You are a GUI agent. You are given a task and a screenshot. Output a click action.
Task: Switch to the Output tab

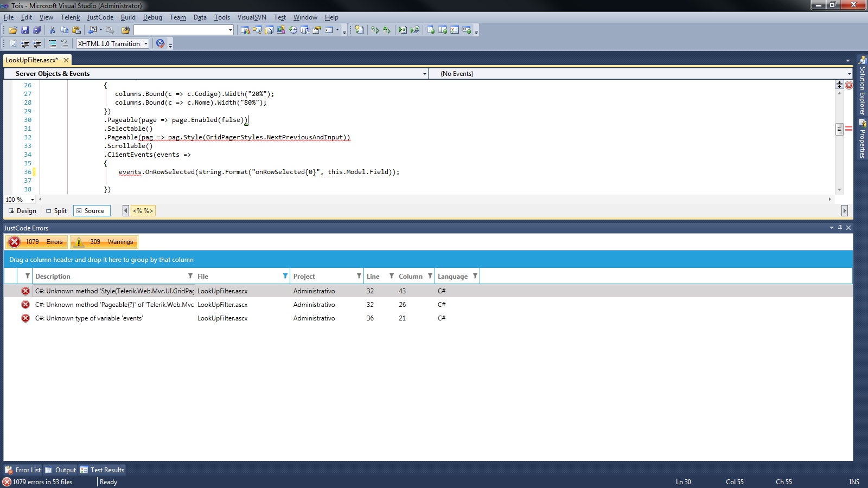click(61, 470)
